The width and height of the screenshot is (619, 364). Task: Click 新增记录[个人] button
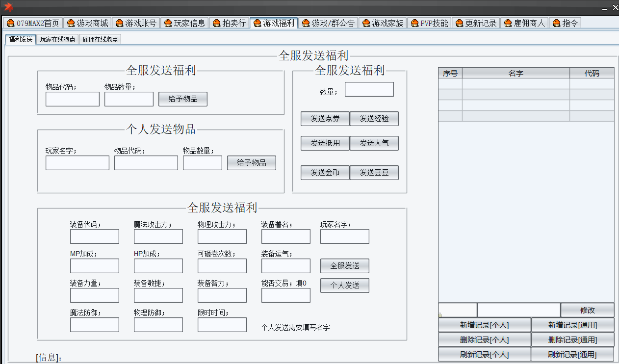point(484,325)
